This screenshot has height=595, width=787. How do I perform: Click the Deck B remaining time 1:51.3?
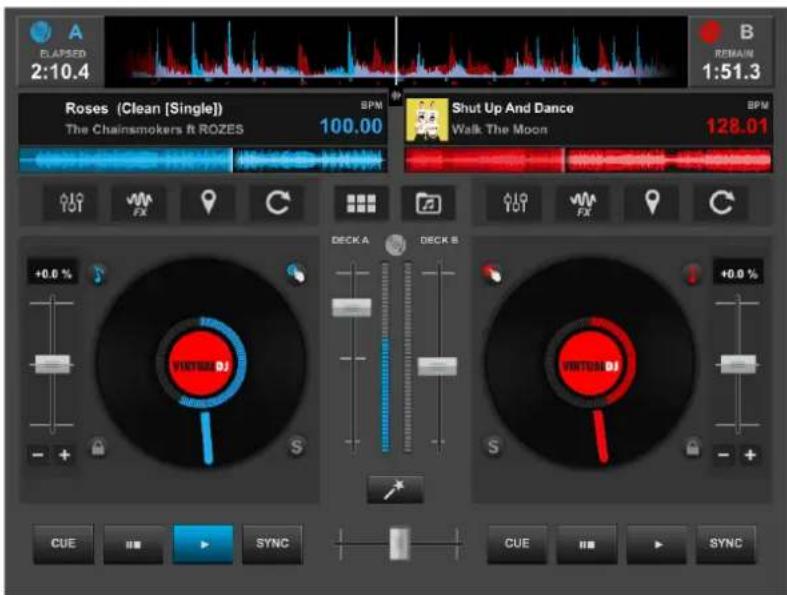(731, 72)
